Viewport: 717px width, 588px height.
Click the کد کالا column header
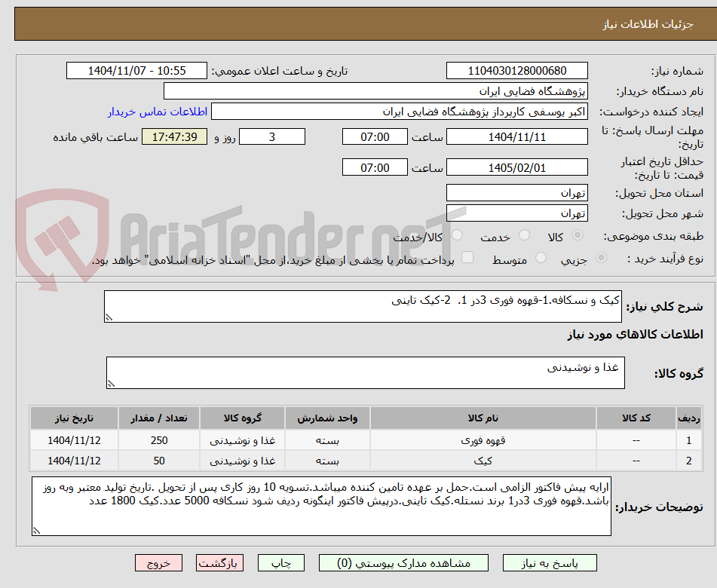point(636,418)
